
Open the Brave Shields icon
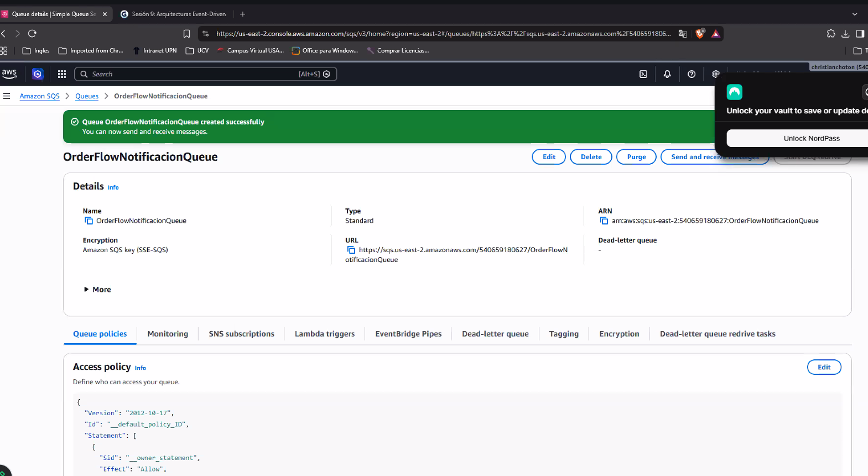pos(700,34)
